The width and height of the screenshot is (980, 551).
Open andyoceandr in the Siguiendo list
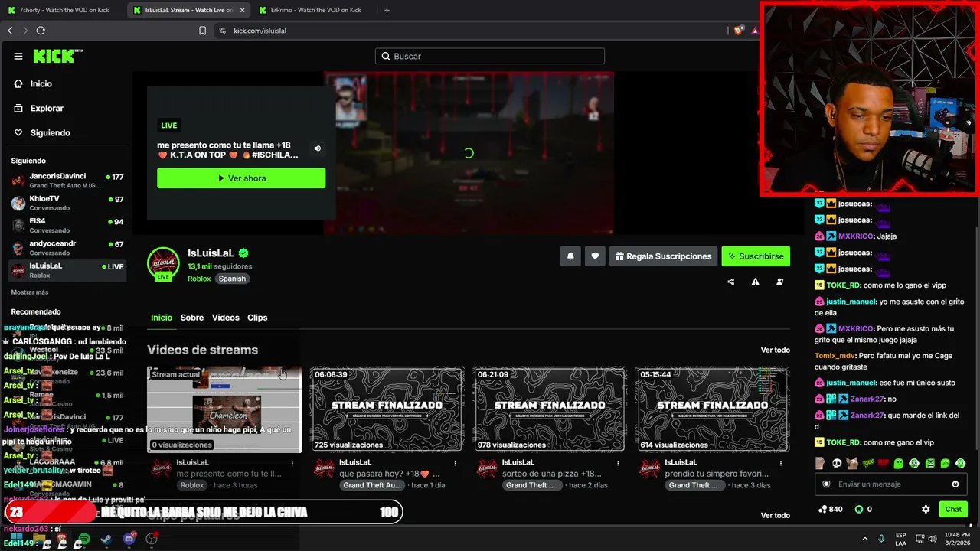coord(67,248)
